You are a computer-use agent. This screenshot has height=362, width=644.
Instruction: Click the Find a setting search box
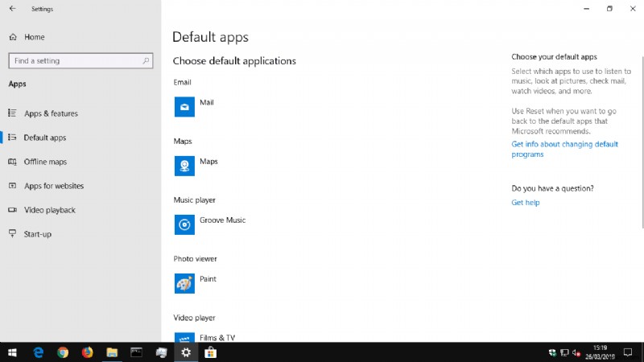80,61
